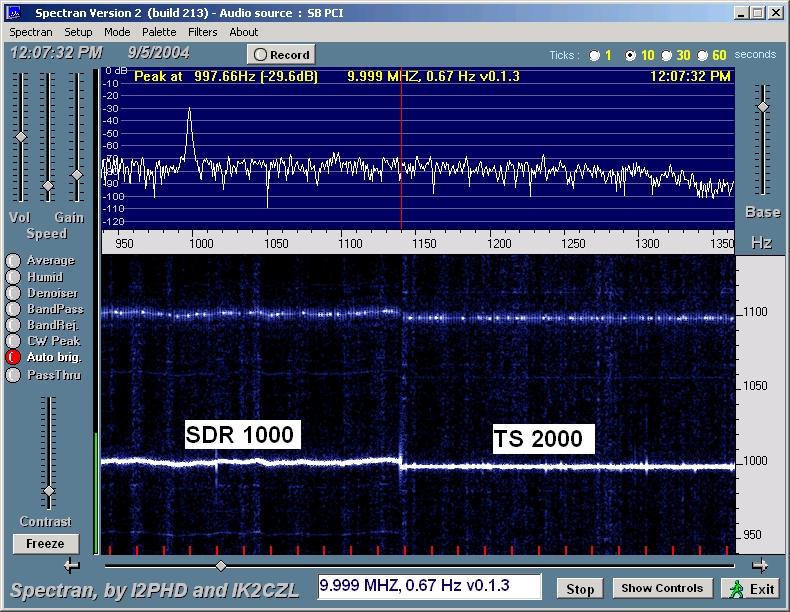Turn off Auto brightness
The height and width of the screenshot is (612, 790).
13,357
